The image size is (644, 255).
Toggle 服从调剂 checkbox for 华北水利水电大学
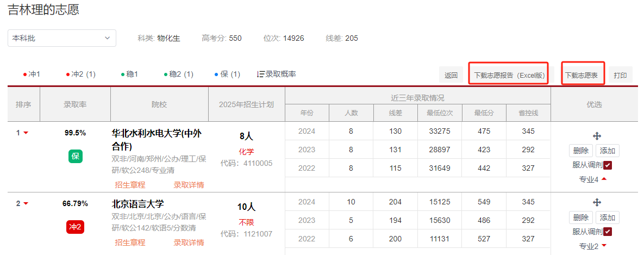[608, 165]
